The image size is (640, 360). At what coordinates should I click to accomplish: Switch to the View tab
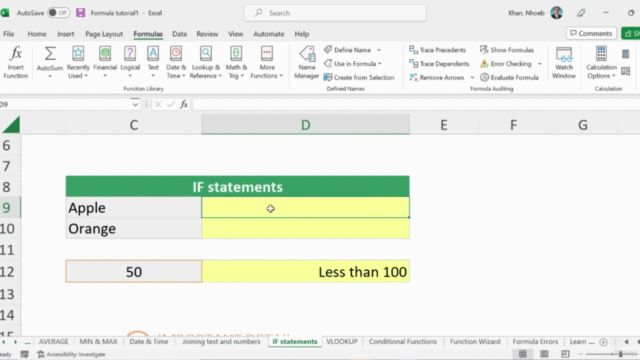point(236,34)
